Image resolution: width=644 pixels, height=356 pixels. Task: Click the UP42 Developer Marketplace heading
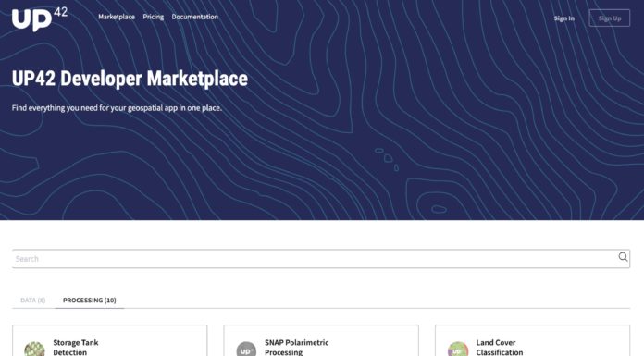pyautogui.click(x=130, y=79)
